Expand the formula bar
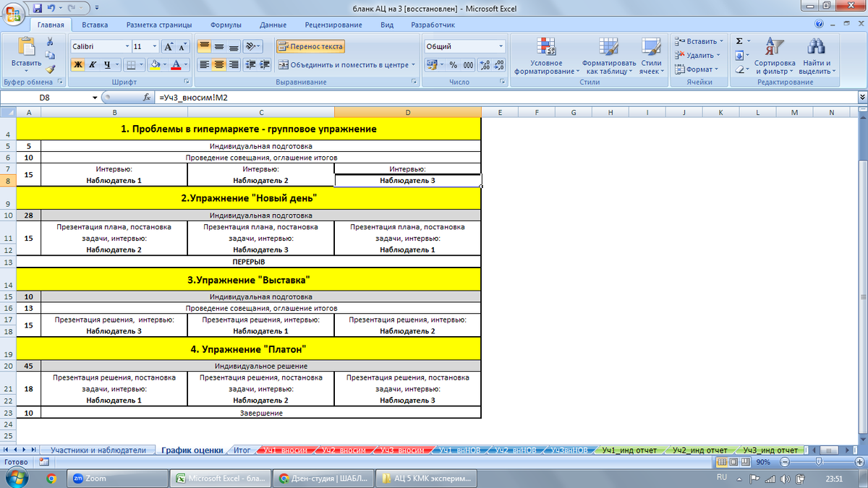This screenshot has height=488, width=868. point(861,97)
